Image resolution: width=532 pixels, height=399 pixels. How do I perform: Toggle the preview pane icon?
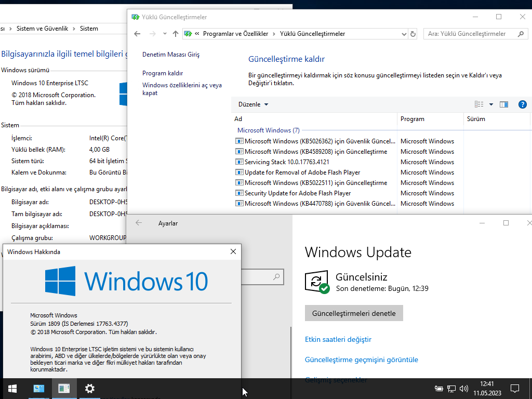pos(504,104)
